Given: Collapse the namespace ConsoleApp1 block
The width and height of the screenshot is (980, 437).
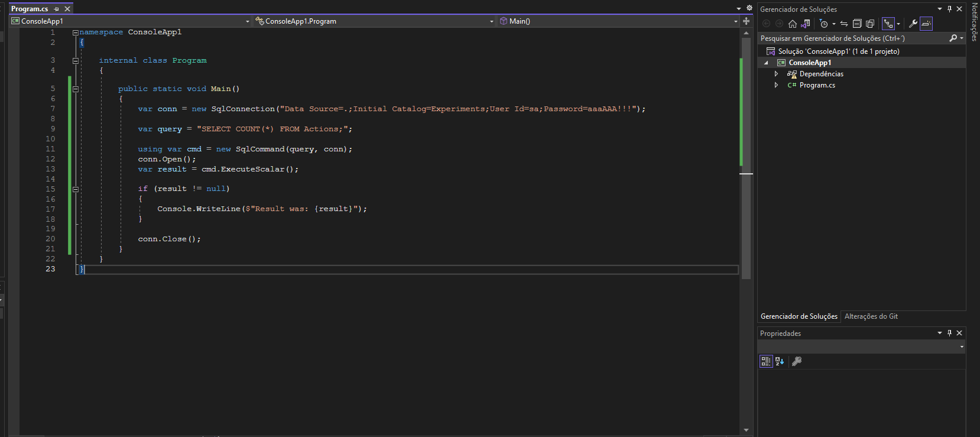Looking at the screenshot, I should (x=76, y=33).
